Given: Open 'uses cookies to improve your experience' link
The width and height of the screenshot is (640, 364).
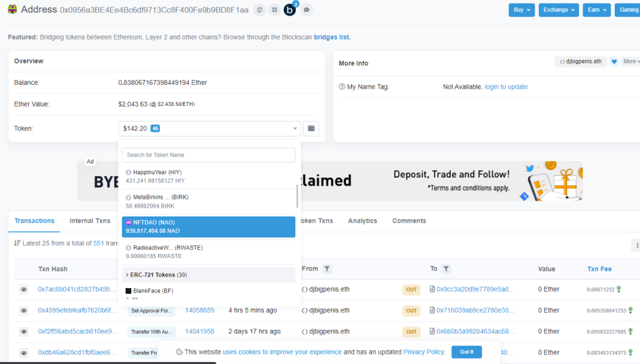Looking at the screenshot, I should coord(282,352).
